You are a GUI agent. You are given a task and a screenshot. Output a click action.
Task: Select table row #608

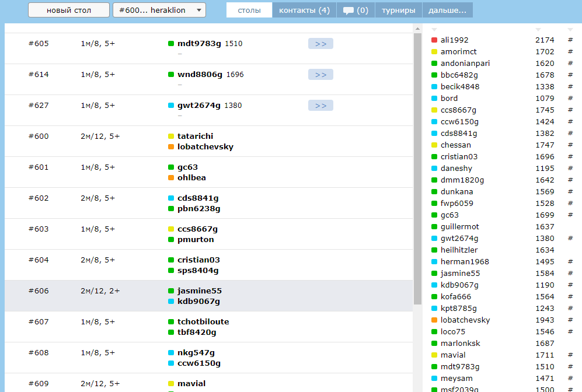point(208,358)
